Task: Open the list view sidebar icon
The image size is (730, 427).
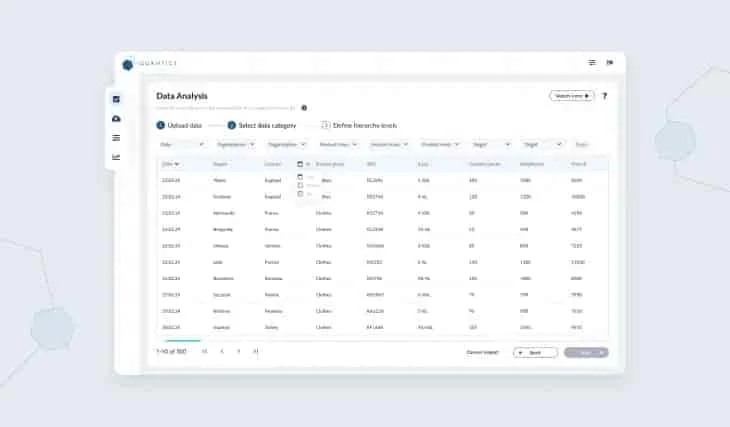Action: click(116, 137)
